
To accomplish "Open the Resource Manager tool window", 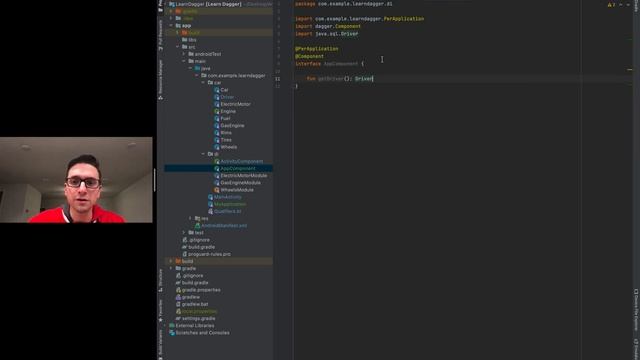I will point(160,80).
